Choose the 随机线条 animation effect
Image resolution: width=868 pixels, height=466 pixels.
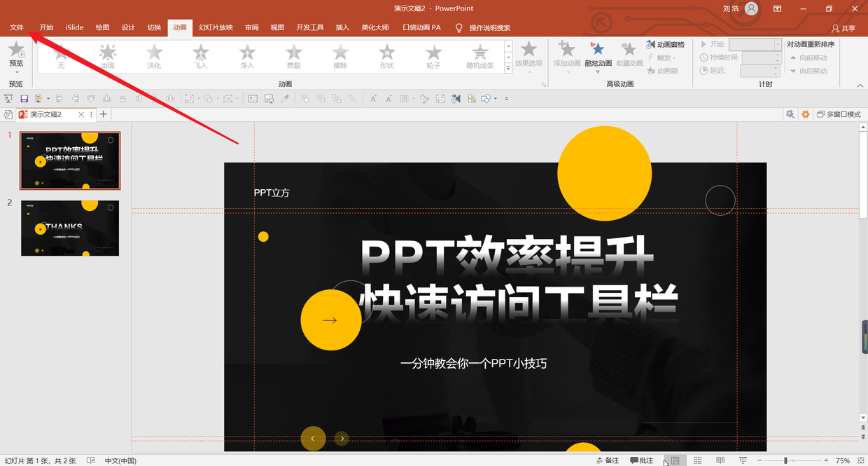[x=480, y=56]
